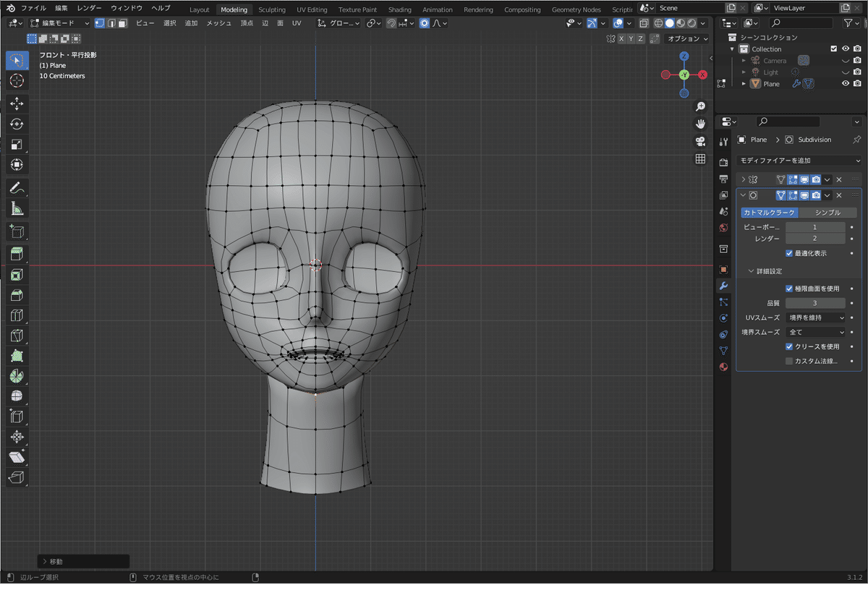
Task: Open the ファイル menu
Action: point(33,8)
